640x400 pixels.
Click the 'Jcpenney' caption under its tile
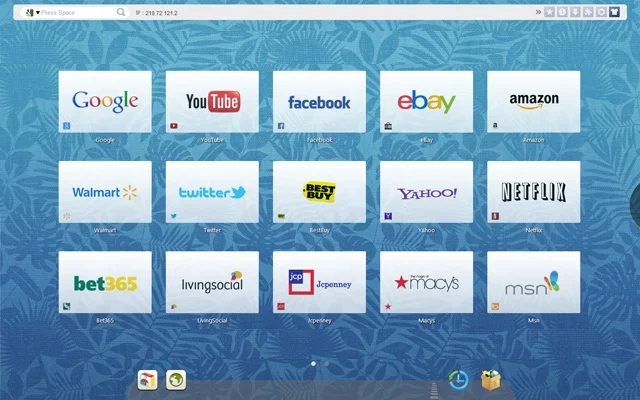[x=319, y=320]
